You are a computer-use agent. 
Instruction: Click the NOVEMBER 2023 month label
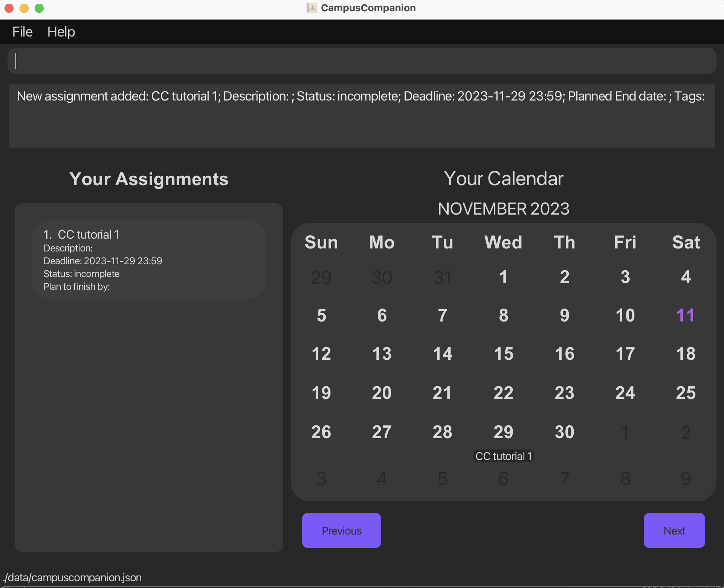pos(503,209)
